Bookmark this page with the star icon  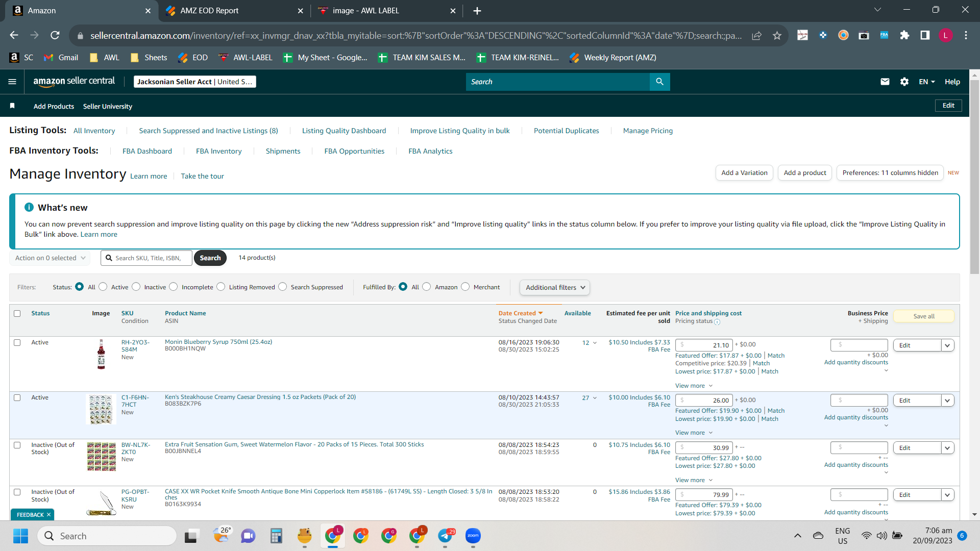pos(777,35)
